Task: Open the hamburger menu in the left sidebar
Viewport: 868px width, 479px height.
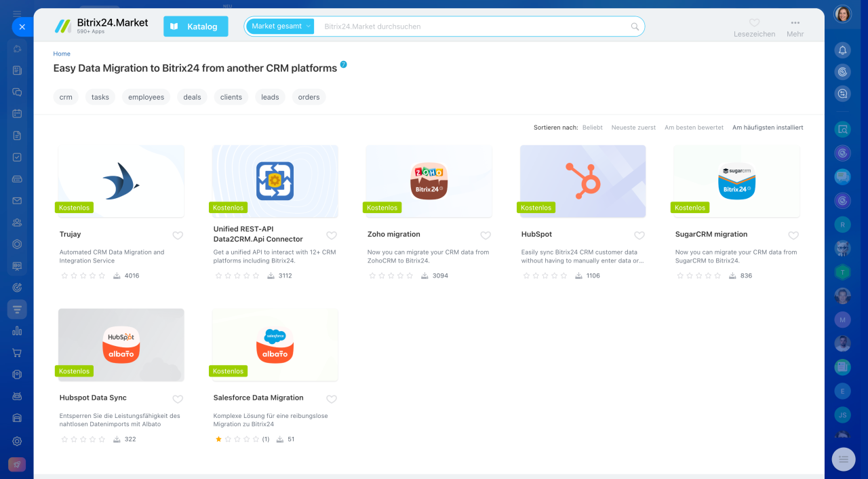Action: pos(17,14)
